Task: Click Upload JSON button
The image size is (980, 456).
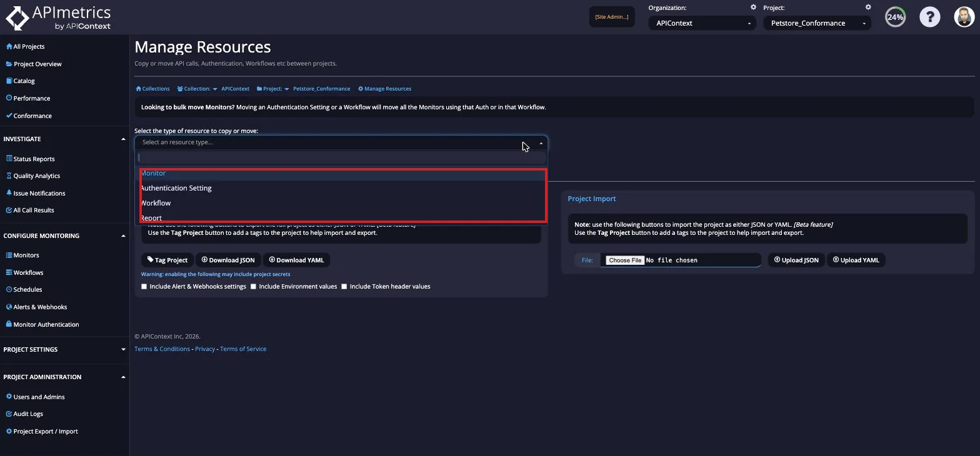Action: 796,260
